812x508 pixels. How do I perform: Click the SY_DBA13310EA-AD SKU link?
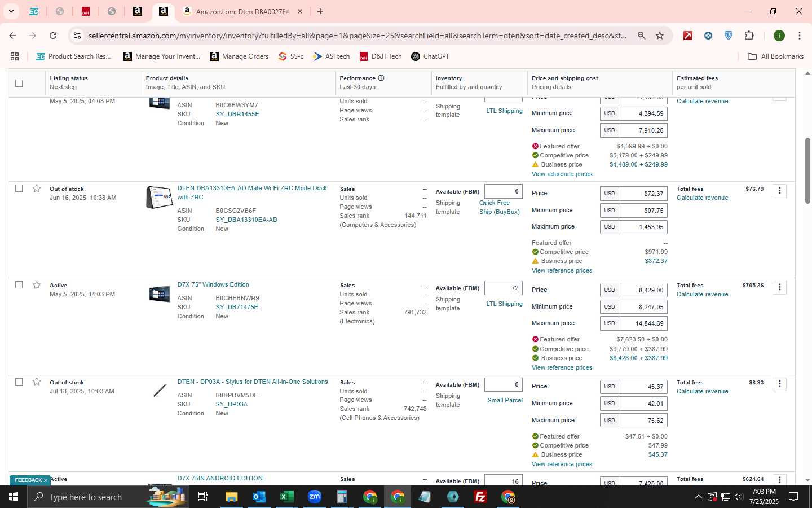(246, 220)
